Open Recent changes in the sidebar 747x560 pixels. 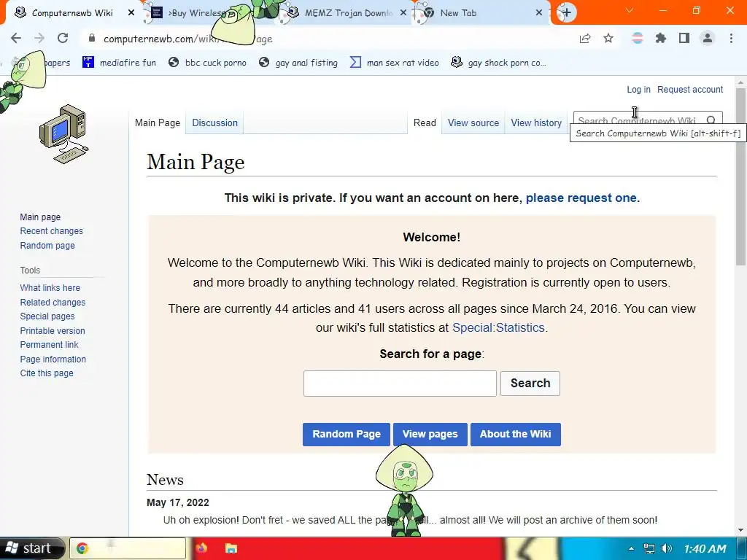click(x=52, y=231)
